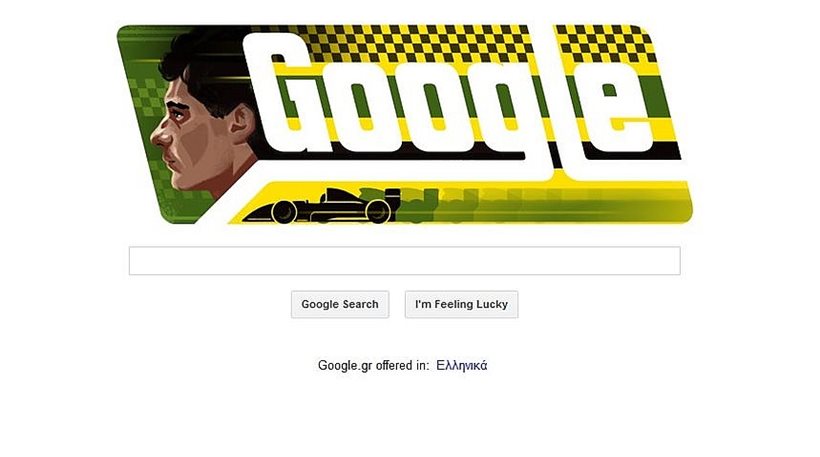The image size is (820, 457).
Task: Click the Google Search button
Action: [340, 304]
